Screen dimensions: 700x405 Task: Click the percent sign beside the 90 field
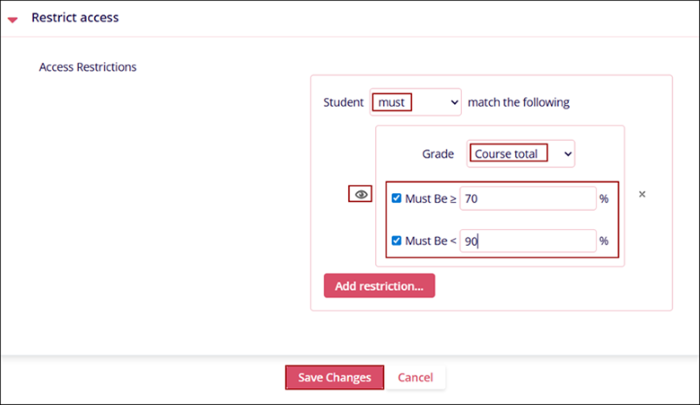(x=604, y=241)
